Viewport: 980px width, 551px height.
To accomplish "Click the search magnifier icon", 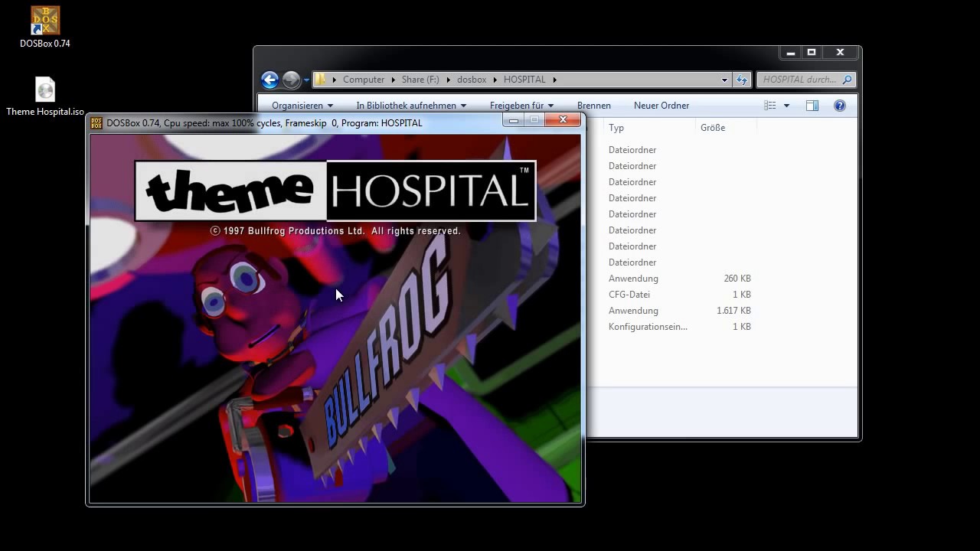I will 847,80.
